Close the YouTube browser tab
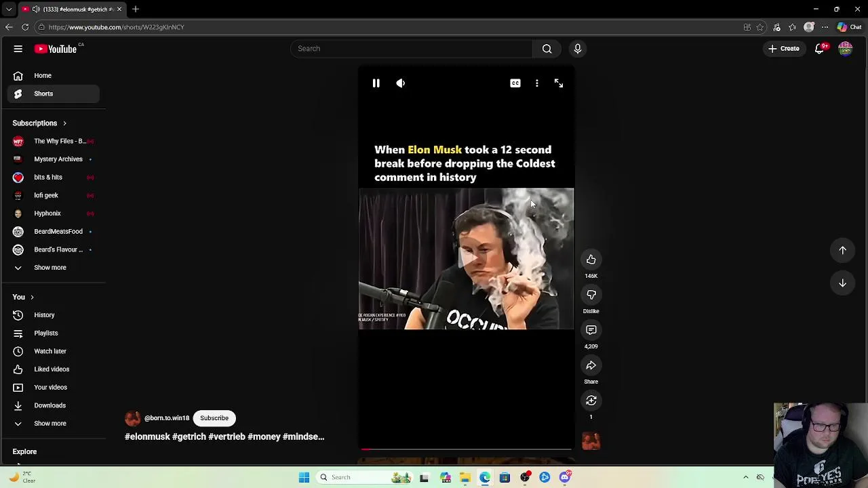868x488 pixels. 119,9
